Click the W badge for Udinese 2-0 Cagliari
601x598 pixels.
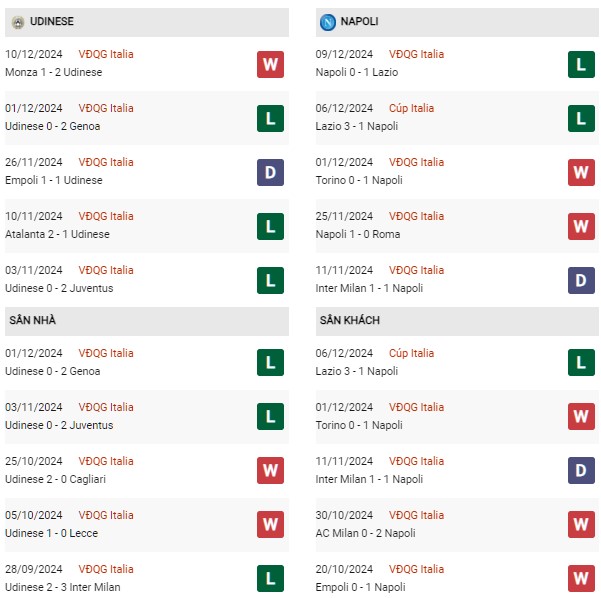270,470
